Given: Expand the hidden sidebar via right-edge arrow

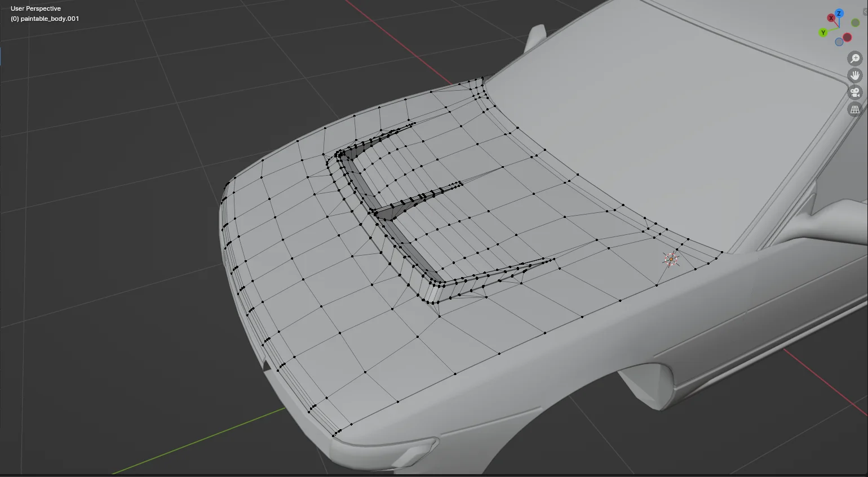Looking at the screenshot, I should click(866, 12).
